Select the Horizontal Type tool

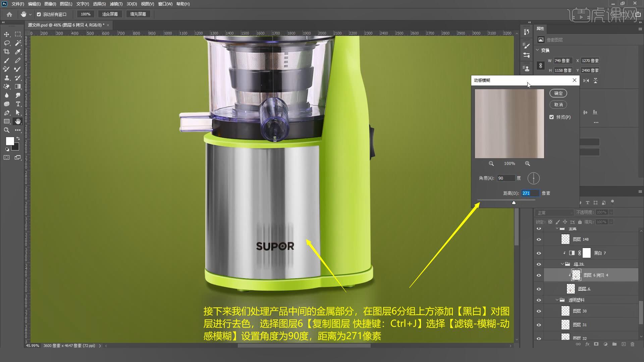click(x=18, y=104)
